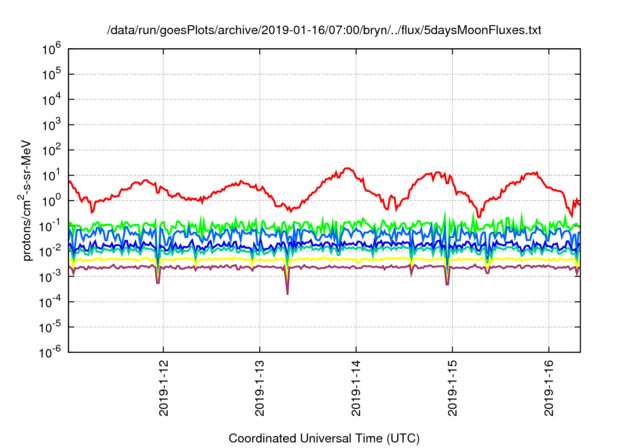Viewport: 640px width, 448px height.
Task: Click the 10^-1 y-axis tick label
Action: [x=50, y=226]
